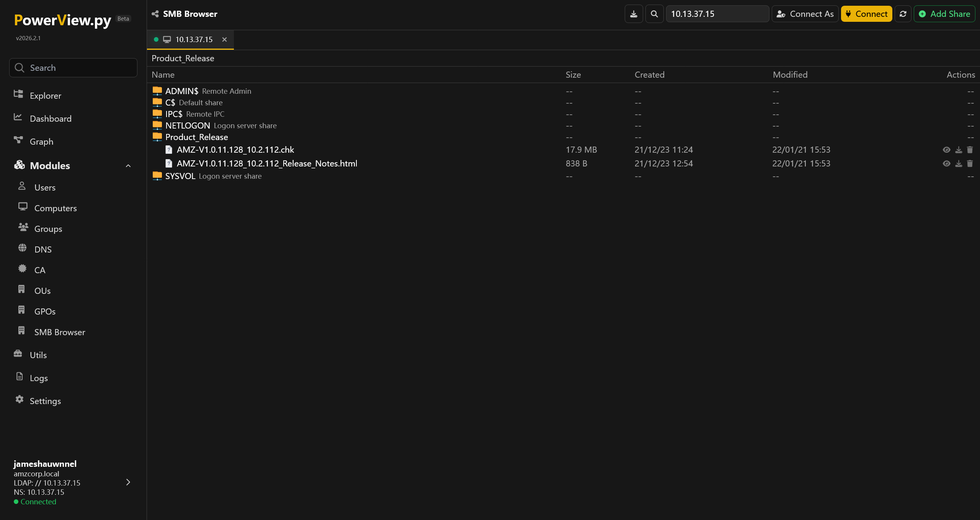Click the refresh icon beside Connect
Viewport: 980px width, 520px height.
coord(903,14)
